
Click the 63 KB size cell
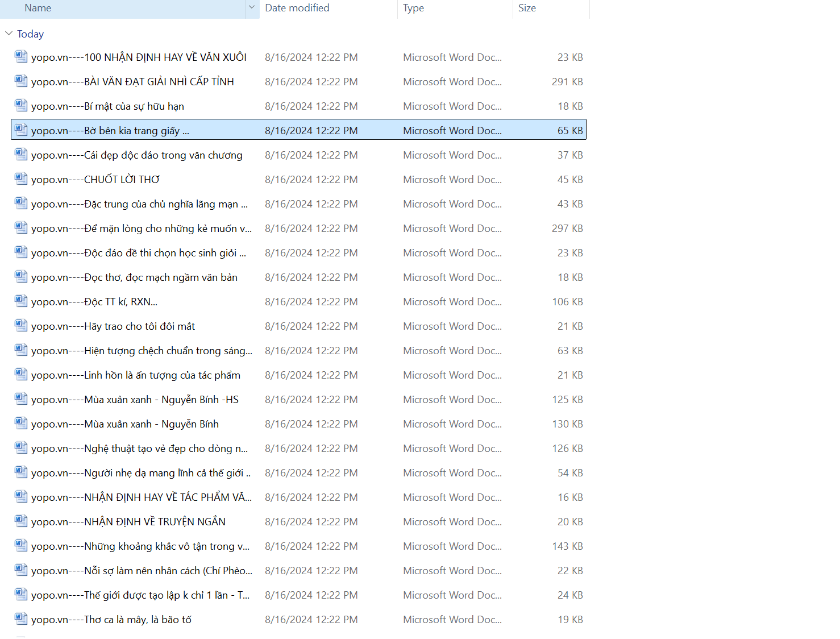pos(570,351)
